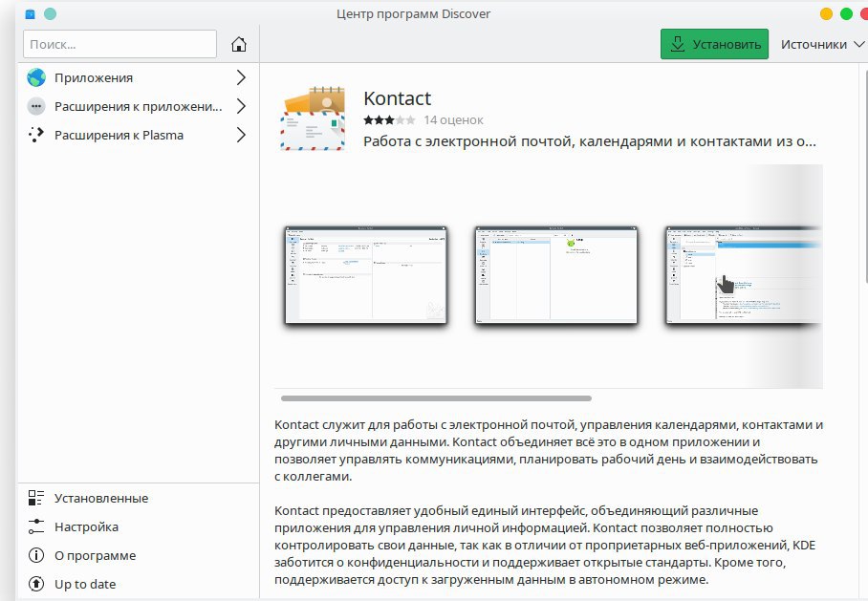Open the Приложения category

click(139, 77)
